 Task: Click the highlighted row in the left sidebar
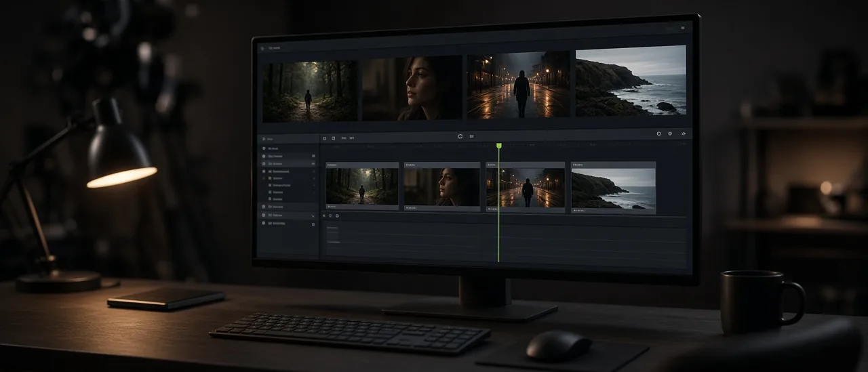(290, 163)
